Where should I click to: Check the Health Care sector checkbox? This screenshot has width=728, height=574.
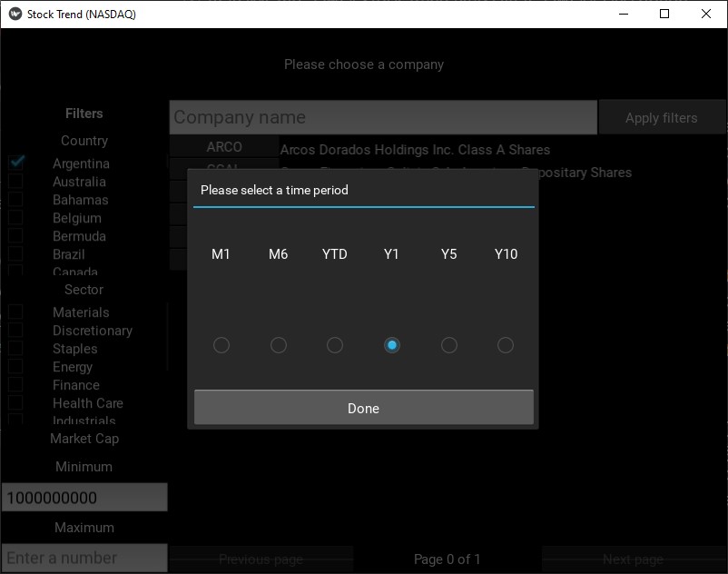(x=15, y=402)
